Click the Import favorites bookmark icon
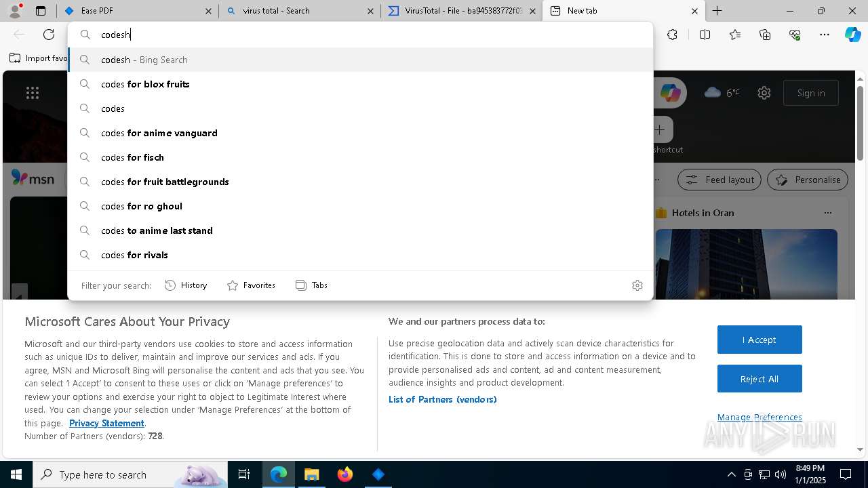The height and width of the screenshot is (488, 868). click(x=15, y=58)
